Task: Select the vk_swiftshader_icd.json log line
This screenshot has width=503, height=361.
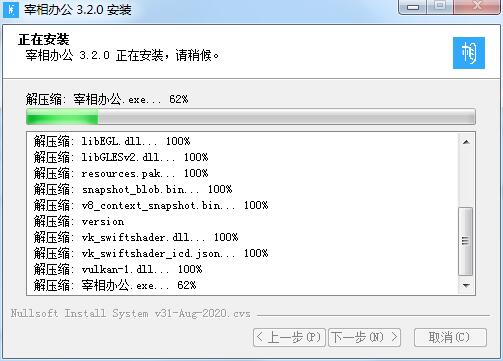Action: pyautogui.click(x=151, y=253)
